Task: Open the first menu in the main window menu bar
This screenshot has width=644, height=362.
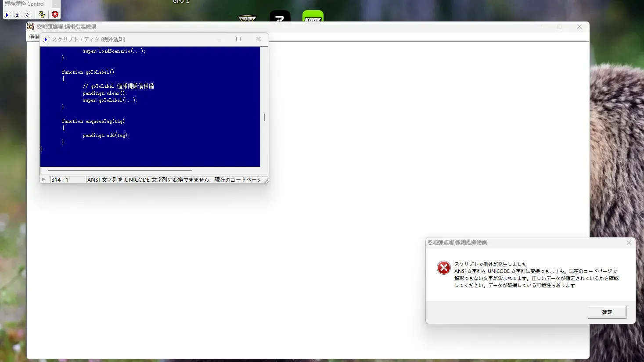Action: coord(34,37)
